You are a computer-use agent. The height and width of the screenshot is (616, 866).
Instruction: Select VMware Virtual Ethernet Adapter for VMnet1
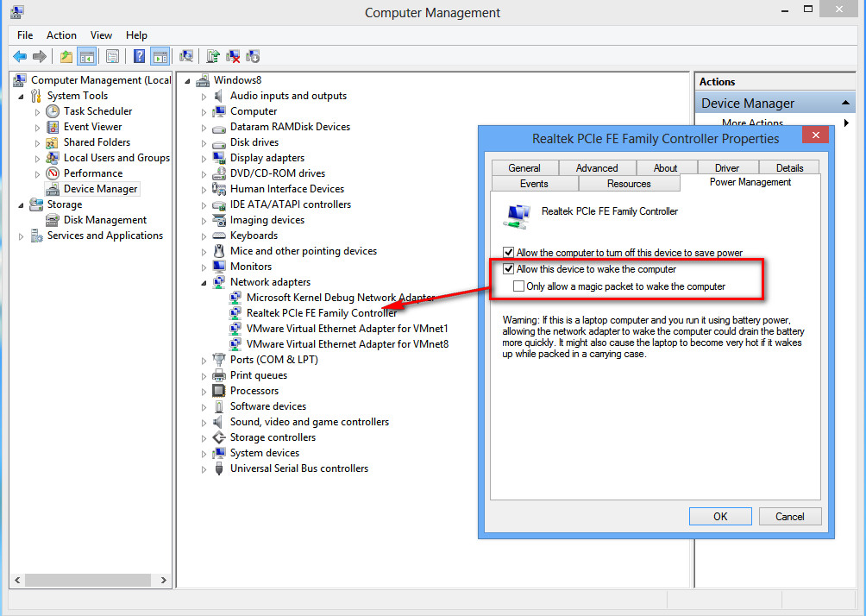coord(347,328)
